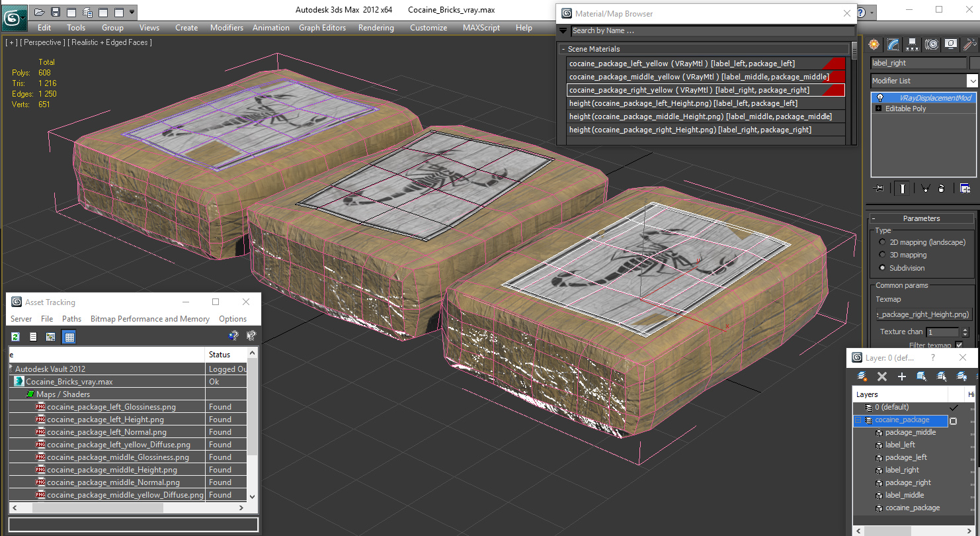Click the label_right object name field
Image resolution: width=980 pixels, height=536 pixels.
point(919,63)
